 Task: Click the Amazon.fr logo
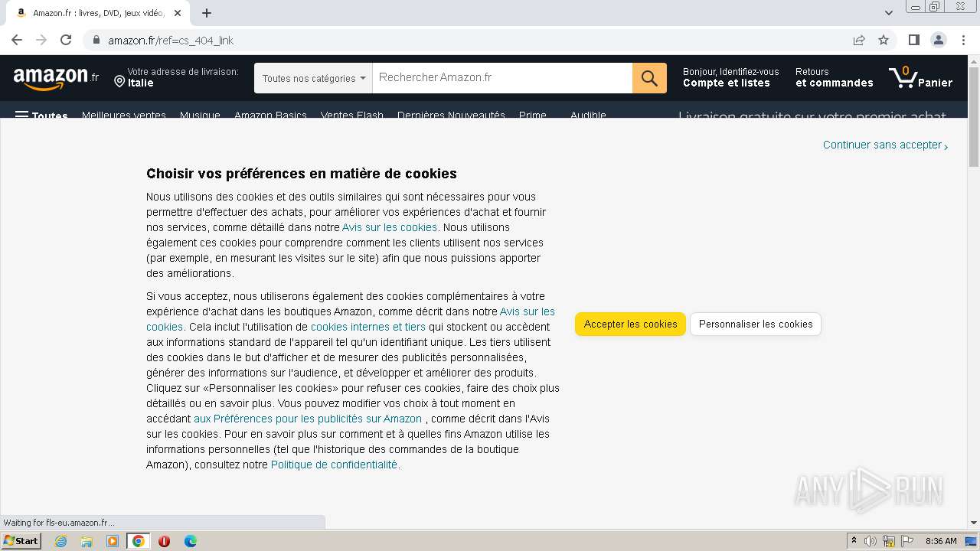tap(56, 78)
